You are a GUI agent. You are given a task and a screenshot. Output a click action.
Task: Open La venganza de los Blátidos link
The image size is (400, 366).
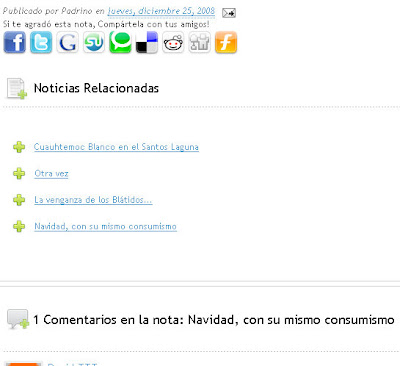click(x=93, y=200)
